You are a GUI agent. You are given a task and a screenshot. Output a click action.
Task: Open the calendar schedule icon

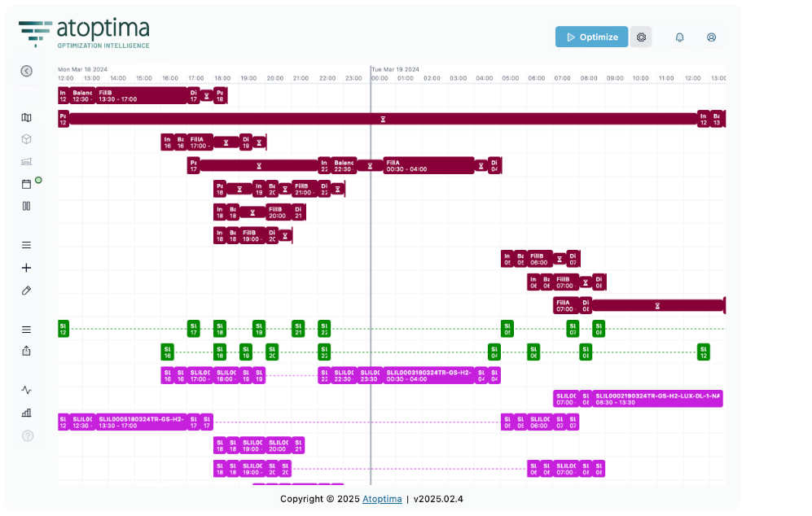pyautogui.click(x=27, y=184)
